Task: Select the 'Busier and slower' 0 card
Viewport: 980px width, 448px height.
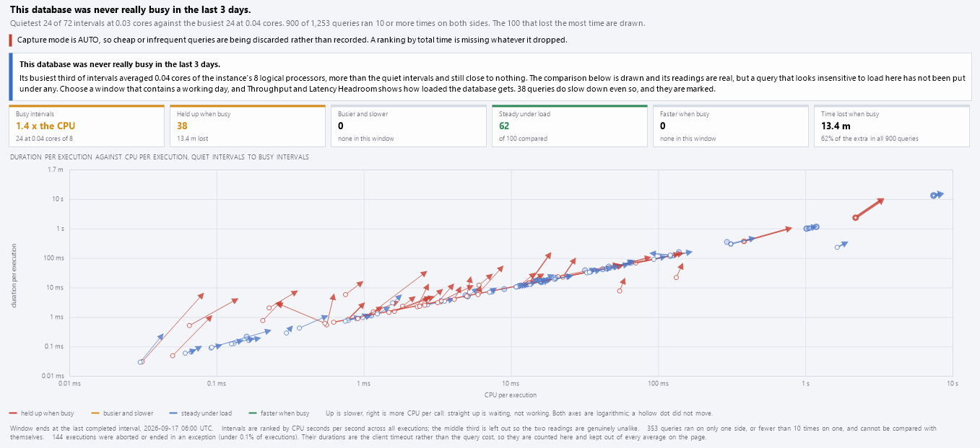Action: click(x=409, y=126)
